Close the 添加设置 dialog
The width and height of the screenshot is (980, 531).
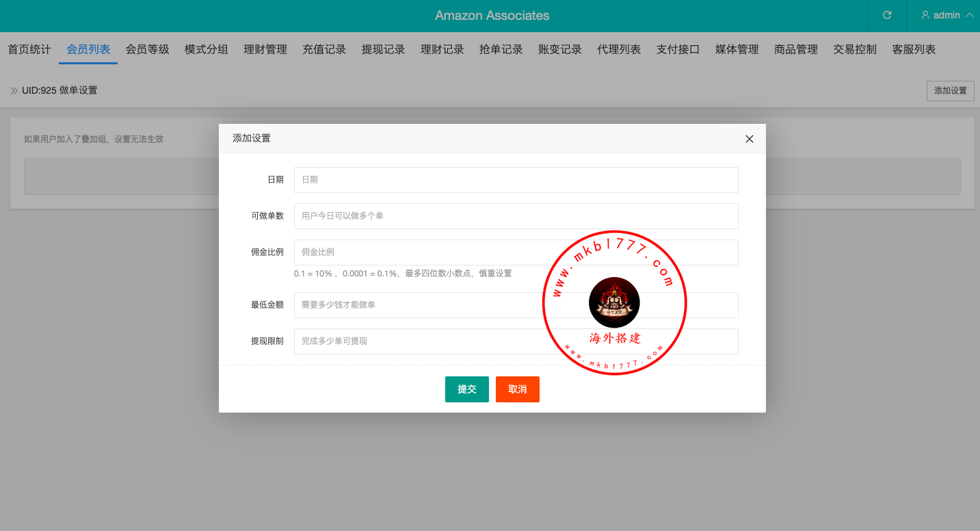point(750,139)
